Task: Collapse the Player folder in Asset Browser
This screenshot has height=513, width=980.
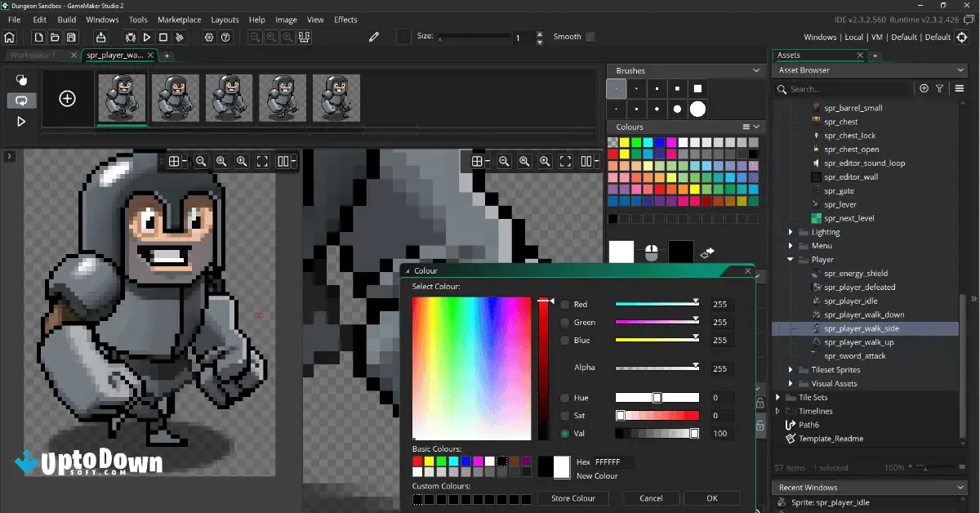Action: tap(789, 259)
